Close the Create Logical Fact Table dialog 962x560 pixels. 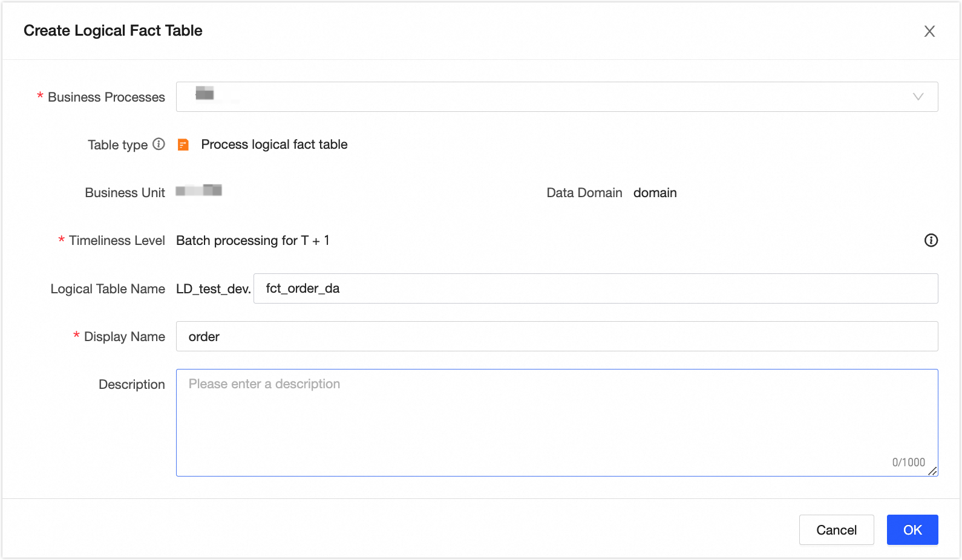929,31
